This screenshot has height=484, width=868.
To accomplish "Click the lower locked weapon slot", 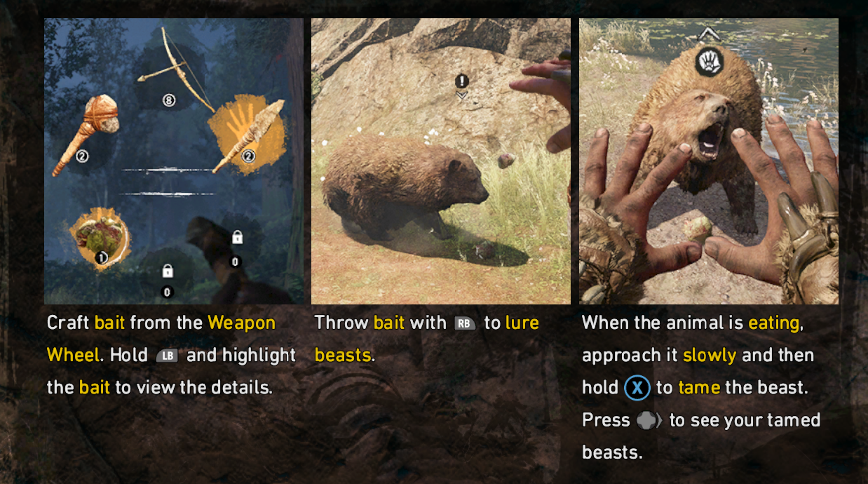I will point(167,271).
